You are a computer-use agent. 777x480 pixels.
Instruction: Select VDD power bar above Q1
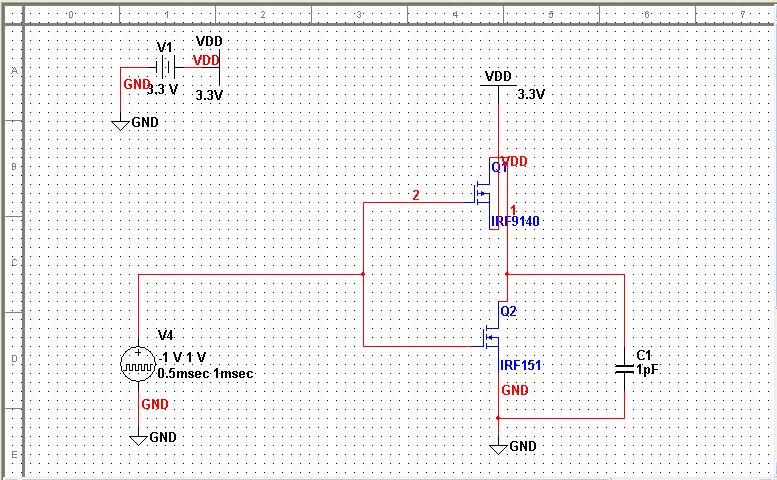point(498,86)
